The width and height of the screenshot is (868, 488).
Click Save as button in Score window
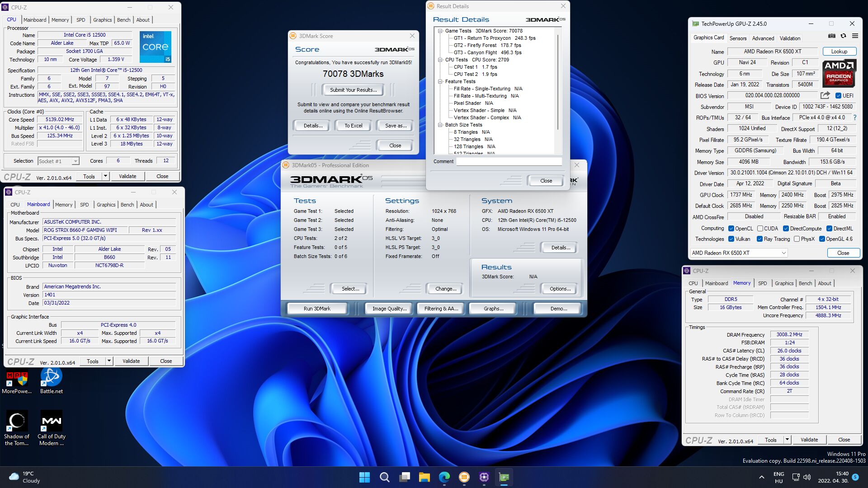tap(396, 126)
